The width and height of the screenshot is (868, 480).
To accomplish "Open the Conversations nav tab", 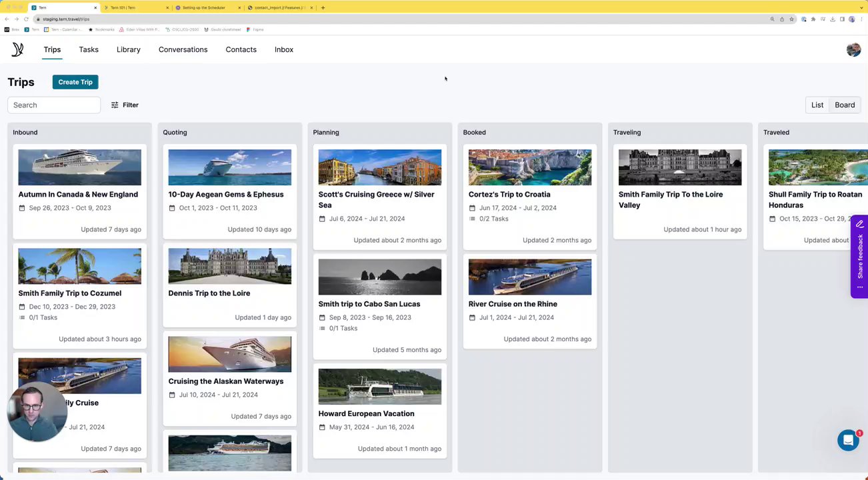I will click(183, 49).
